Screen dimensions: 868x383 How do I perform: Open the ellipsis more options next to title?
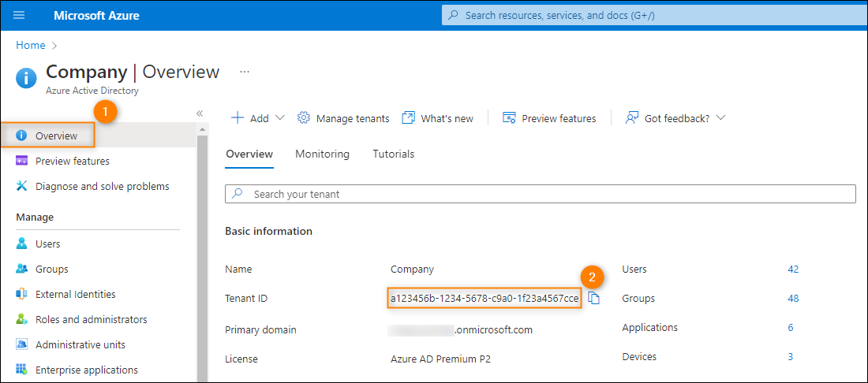(245, 72)
